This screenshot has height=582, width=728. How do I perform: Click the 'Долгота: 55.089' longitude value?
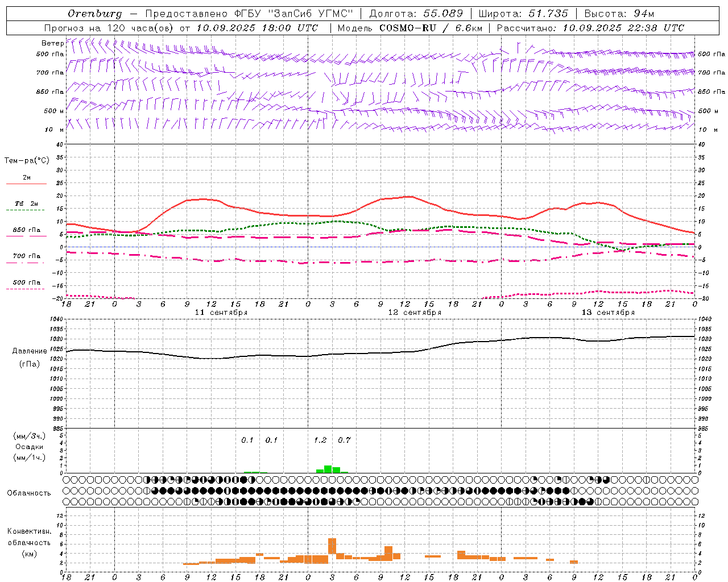(x=416, y=13)
